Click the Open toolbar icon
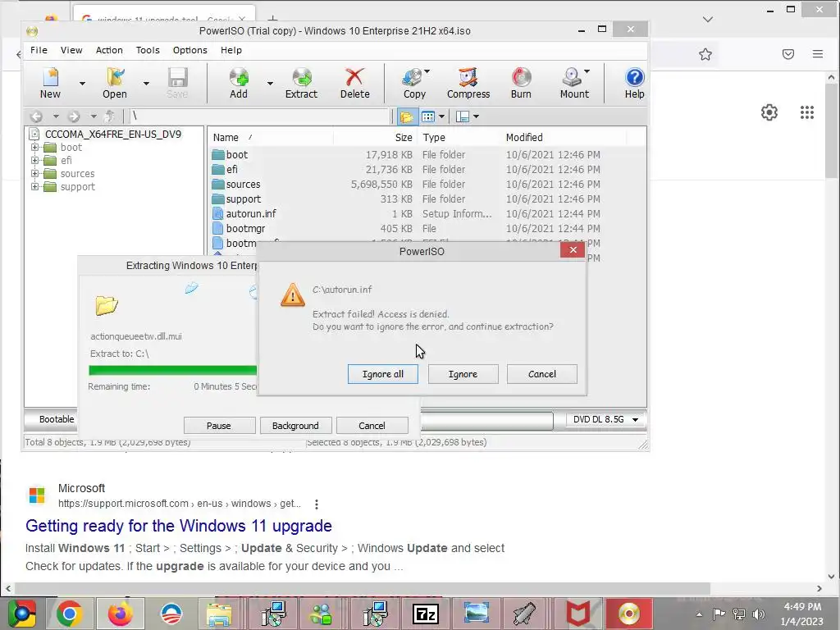Screen dimensions: 840x630 tap(115, 83)
